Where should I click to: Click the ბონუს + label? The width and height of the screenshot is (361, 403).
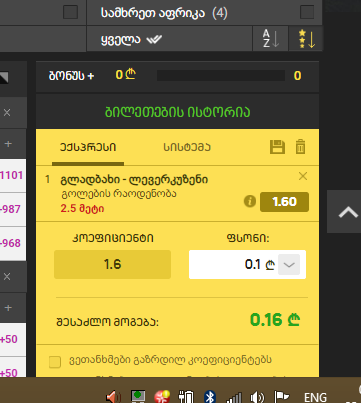[x=71, y=76]
